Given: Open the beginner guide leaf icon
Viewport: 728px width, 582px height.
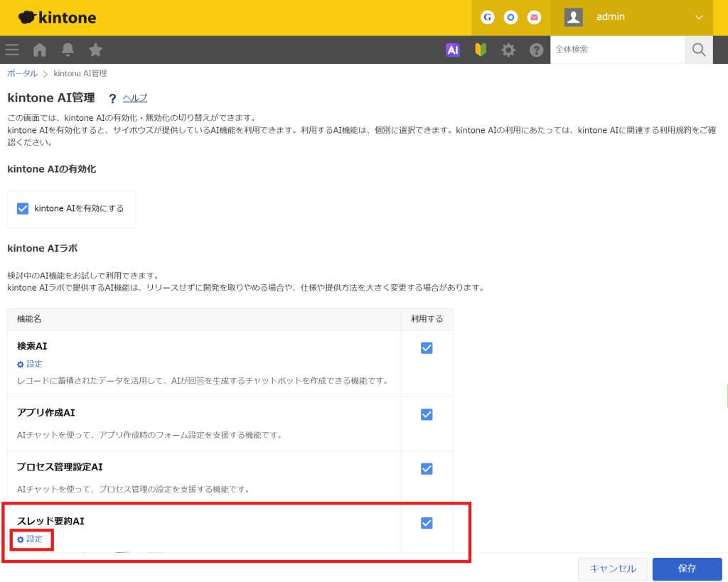Looking at the screenshot, I should click(x=481, y=50).
